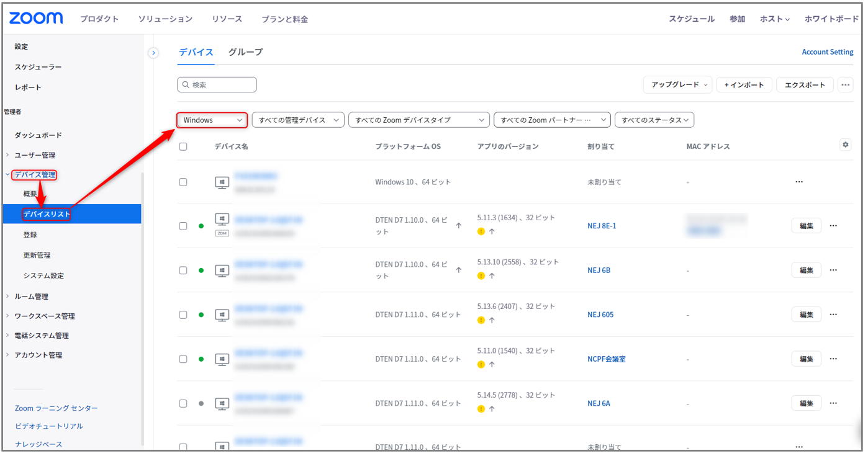Open more options for NEJ 6A row

click(833, 403)
